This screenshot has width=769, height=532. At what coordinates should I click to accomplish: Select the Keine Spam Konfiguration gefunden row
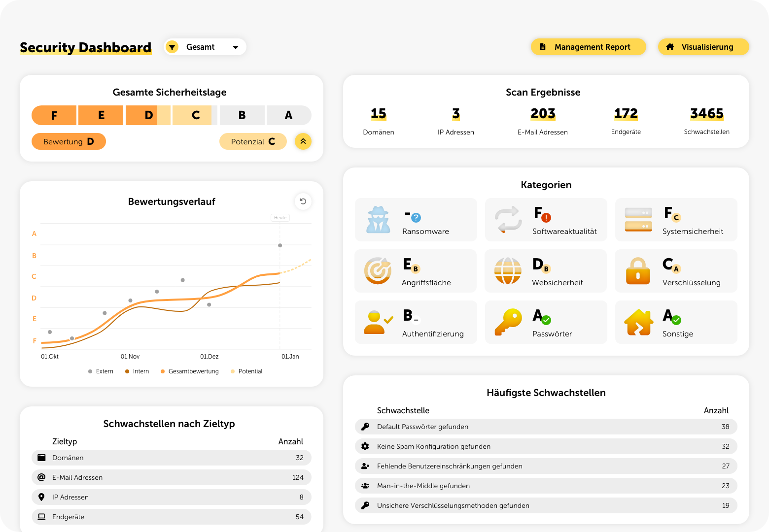(546, 446)
